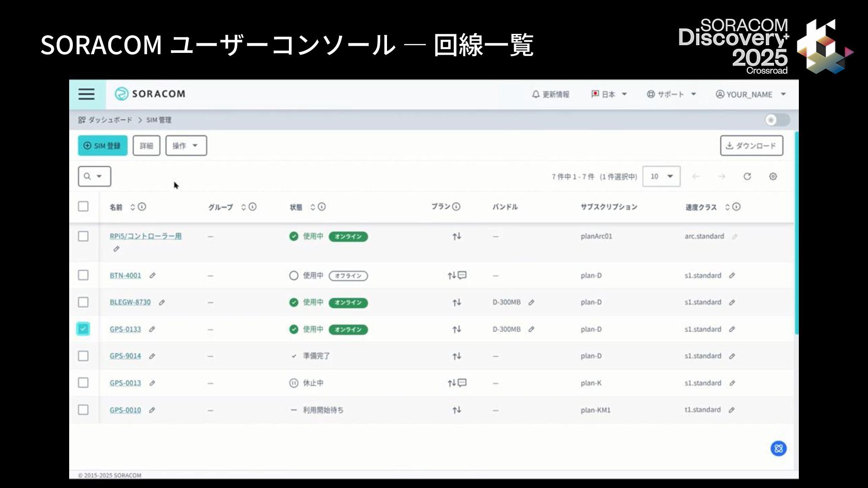Click planArc01 subscription cell
This screenshot has height=488, width=868.
[596, 236]
